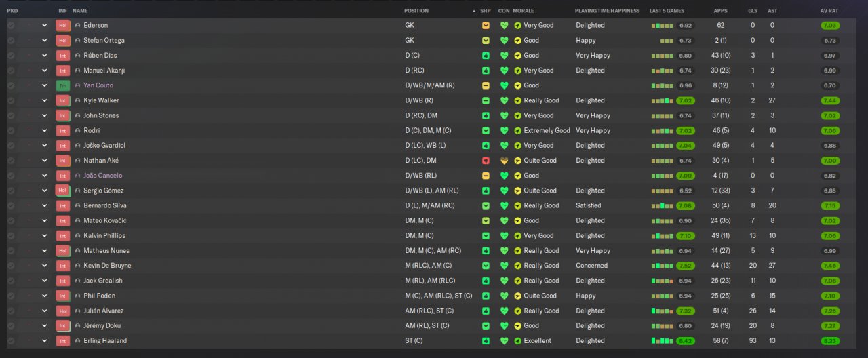
Task: Open Kevin De Bruyne's player profile
Action: click(x=107, y=266)
